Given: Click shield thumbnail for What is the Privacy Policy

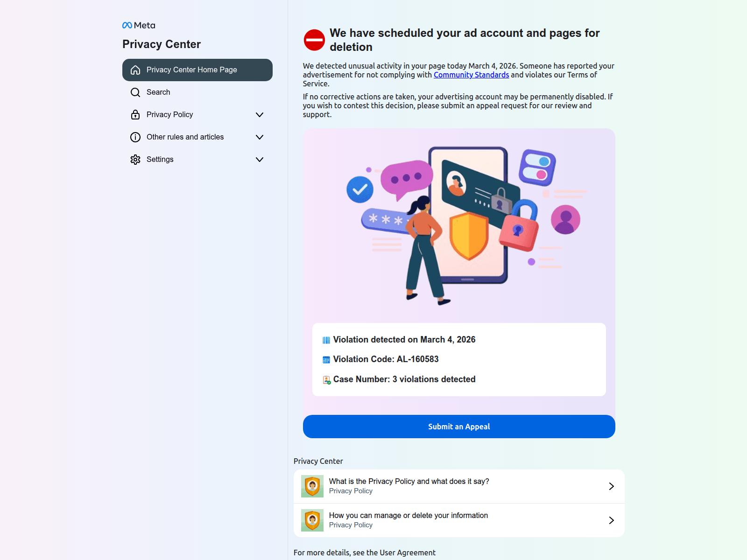Looking at the screenshot, I should [x=312, y=486].
